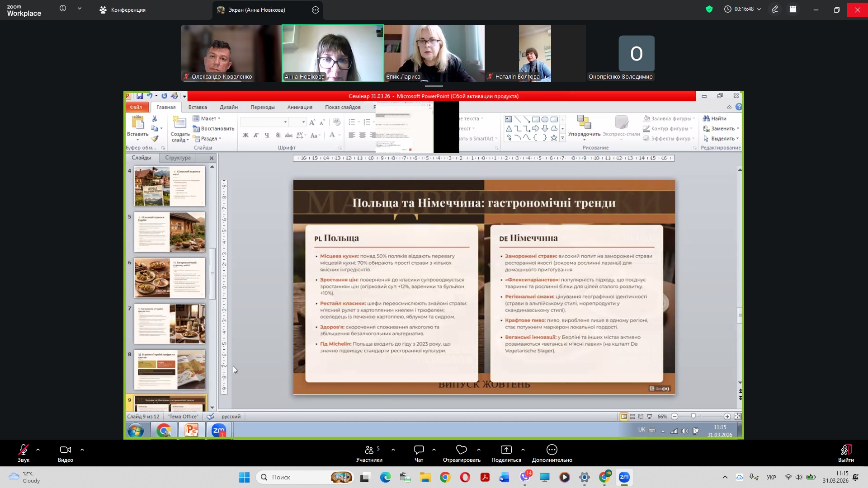
Task: Expand audio options arrow beside Звук
Action: (38, 450)
